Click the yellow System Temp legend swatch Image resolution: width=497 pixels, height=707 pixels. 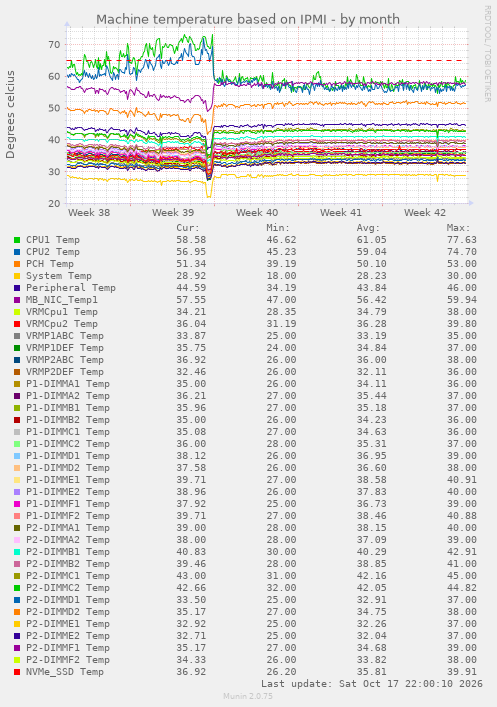17,276
